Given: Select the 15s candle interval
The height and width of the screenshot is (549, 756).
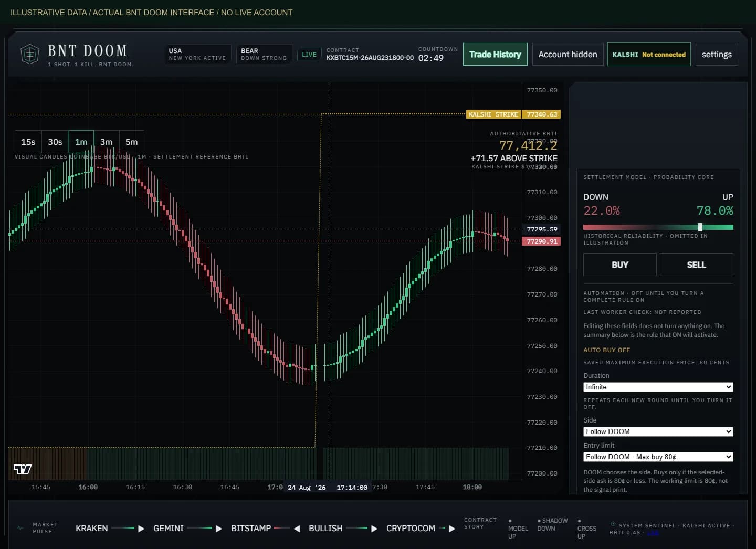Looking at the screenshot, I should [x=28, y=142].
